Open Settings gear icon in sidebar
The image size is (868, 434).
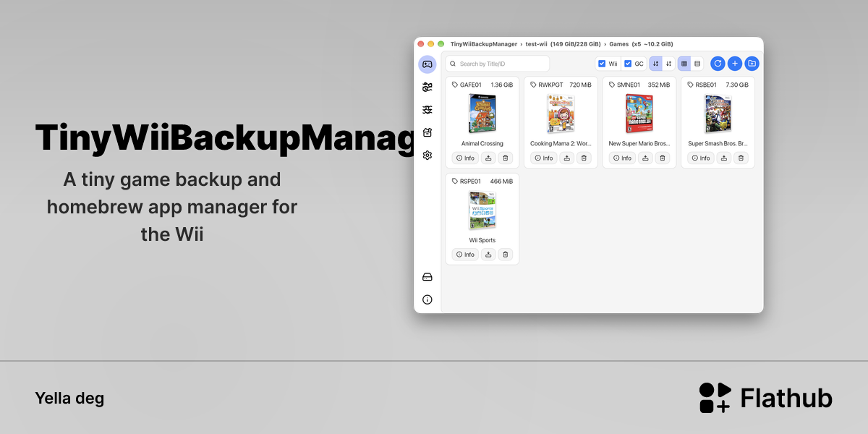click(x=427, y=155)
